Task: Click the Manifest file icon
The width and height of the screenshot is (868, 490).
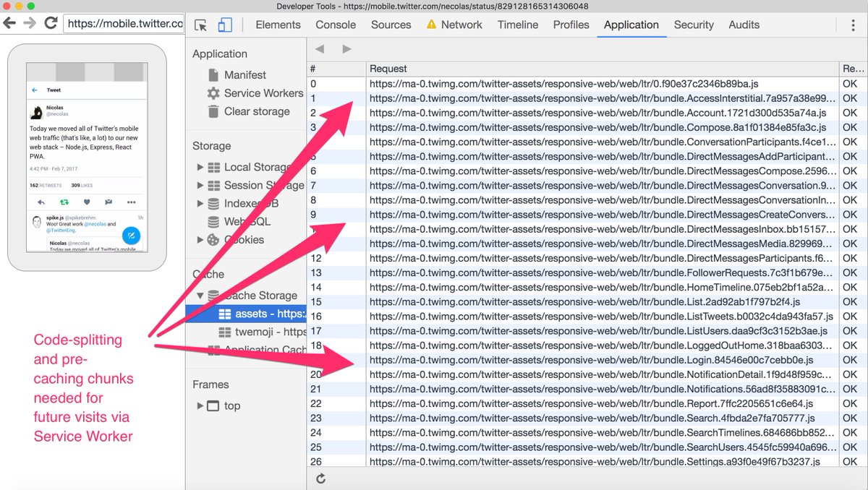Action: pos(213,75)
